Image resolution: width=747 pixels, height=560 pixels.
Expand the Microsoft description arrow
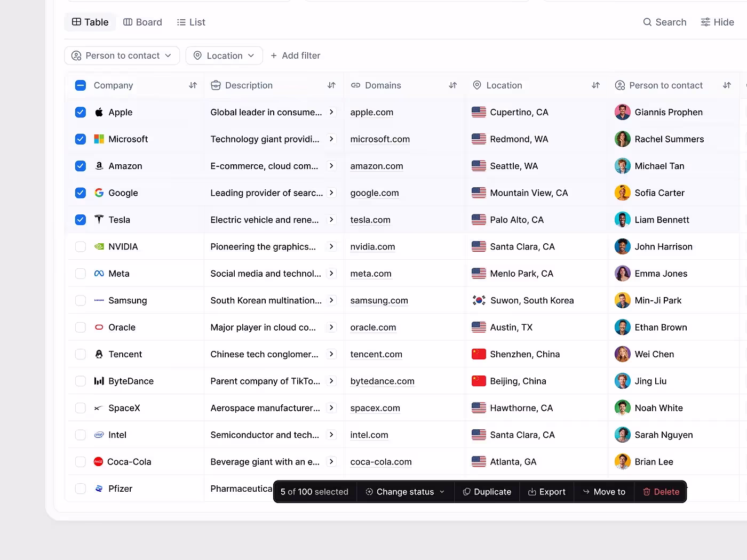[x=331, y=139]
